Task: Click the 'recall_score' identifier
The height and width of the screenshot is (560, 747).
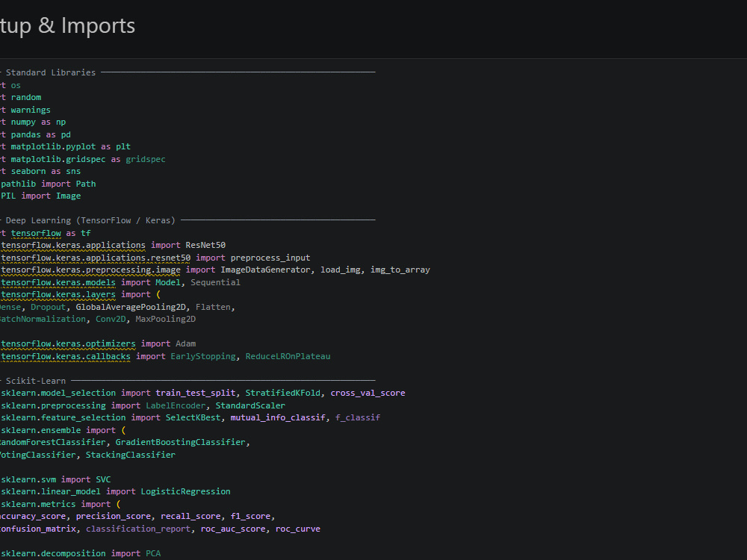Action: pyautogui.click(x=191, y=516)
